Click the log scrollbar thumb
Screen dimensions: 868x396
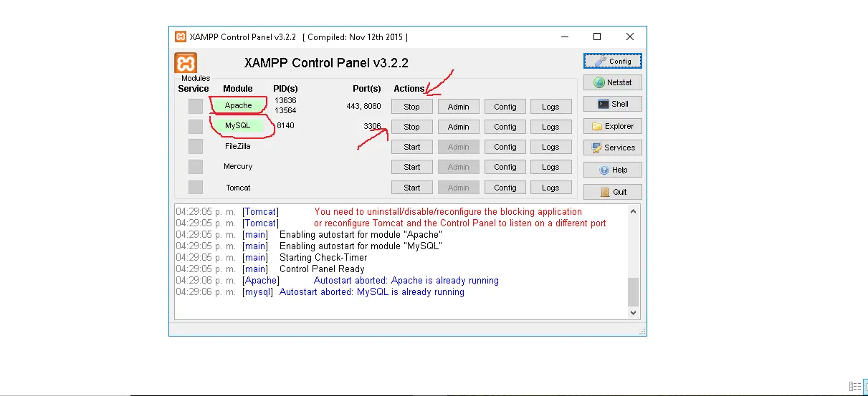click(633, 293)
